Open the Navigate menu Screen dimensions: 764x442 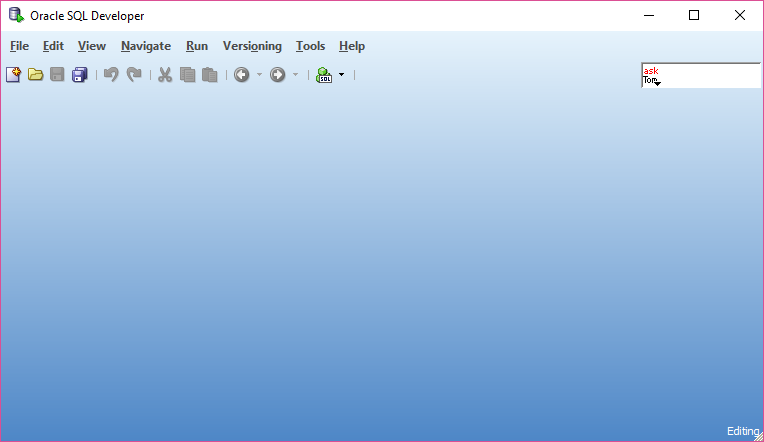pos(146,46)
